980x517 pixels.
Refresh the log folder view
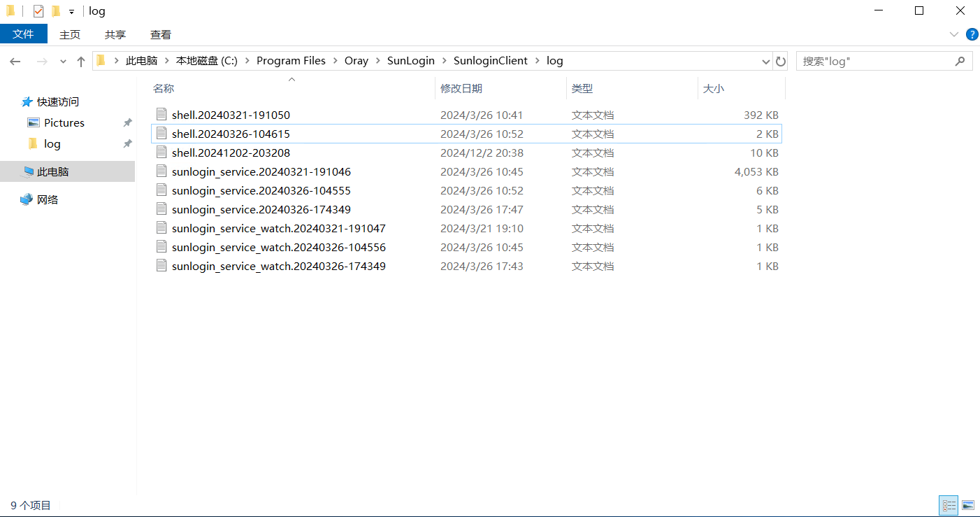point(781,62)
